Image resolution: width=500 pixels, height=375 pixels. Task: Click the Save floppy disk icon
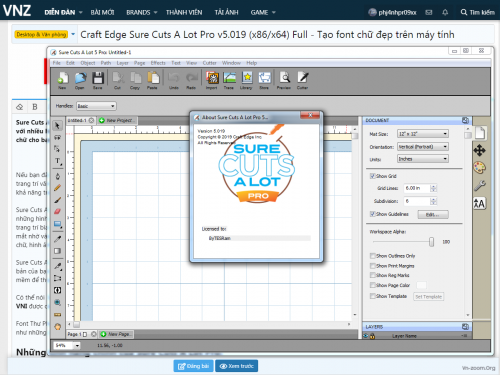[98, 78]
